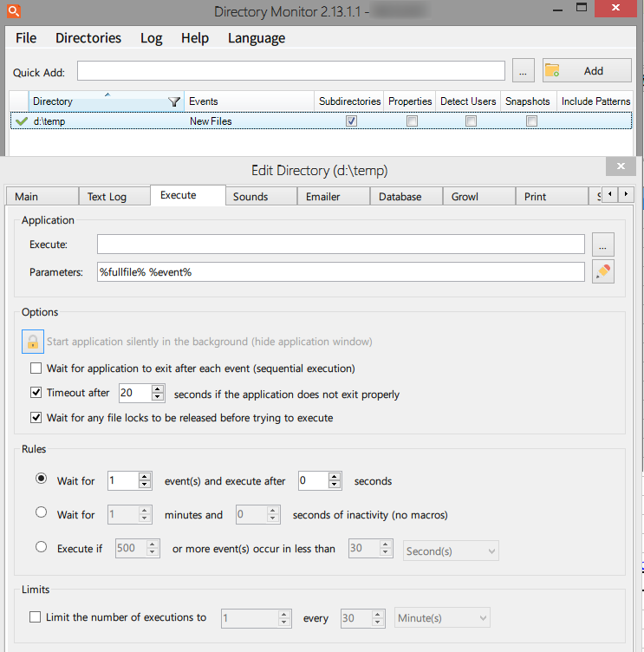The height and width of the screenshot is (652, 644).
Task: Click the pencil macro editor icon
Action: click(x=603, y=271)
